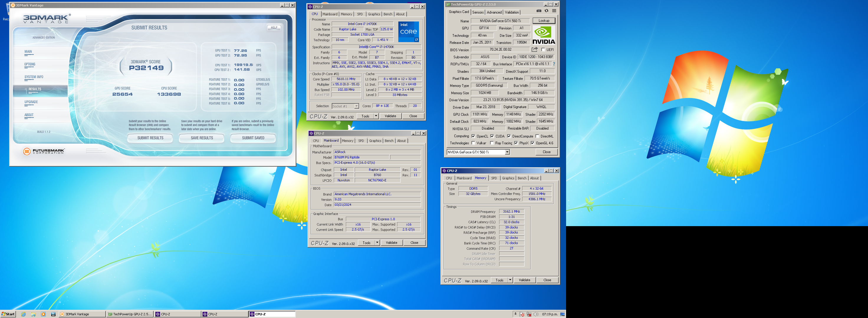Show hidden tray icons arrow

[515, 314]
